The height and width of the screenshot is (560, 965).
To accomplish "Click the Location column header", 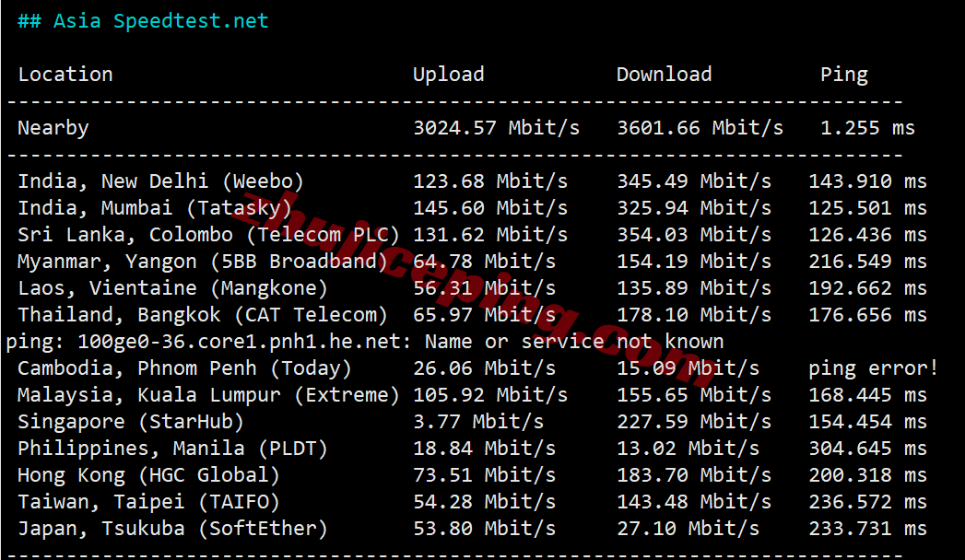I will [65, 75].
